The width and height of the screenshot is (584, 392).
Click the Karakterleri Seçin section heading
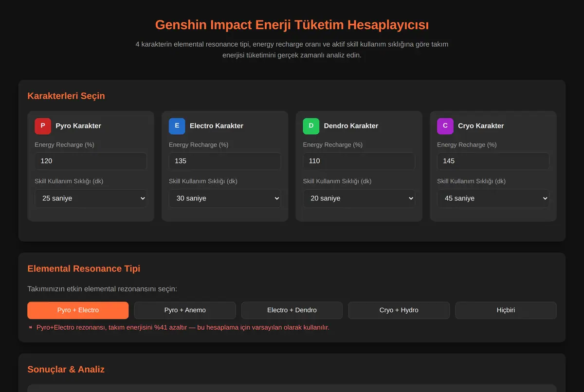(x=66, y=96)
